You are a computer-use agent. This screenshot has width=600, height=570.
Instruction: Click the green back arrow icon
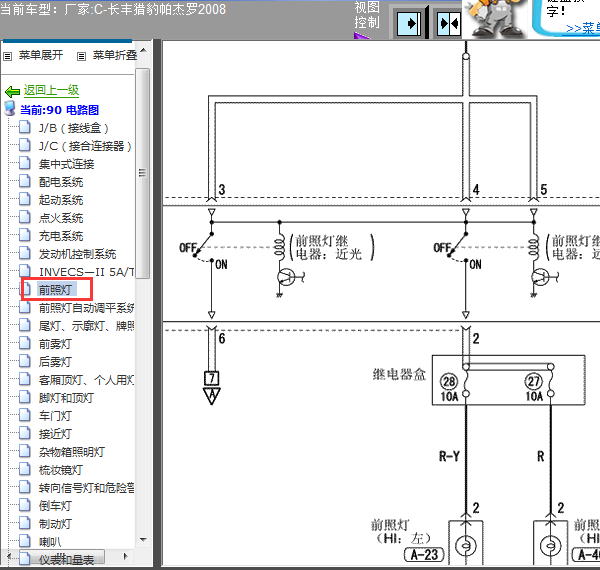(x=12, y=91)
